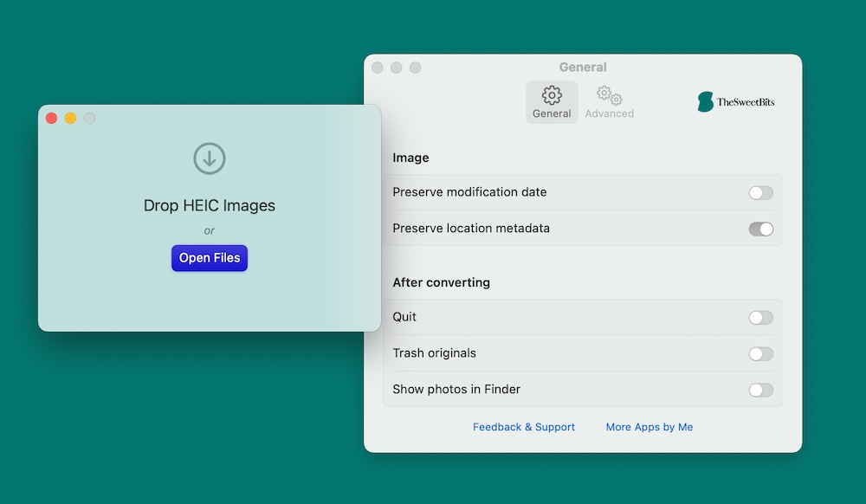
Task: Toggle Show photos in Finder
Action: 760,390
